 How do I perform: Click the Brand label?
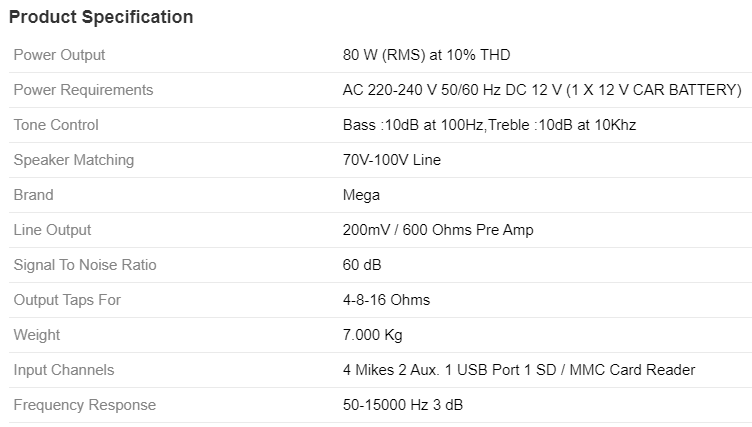33,195
